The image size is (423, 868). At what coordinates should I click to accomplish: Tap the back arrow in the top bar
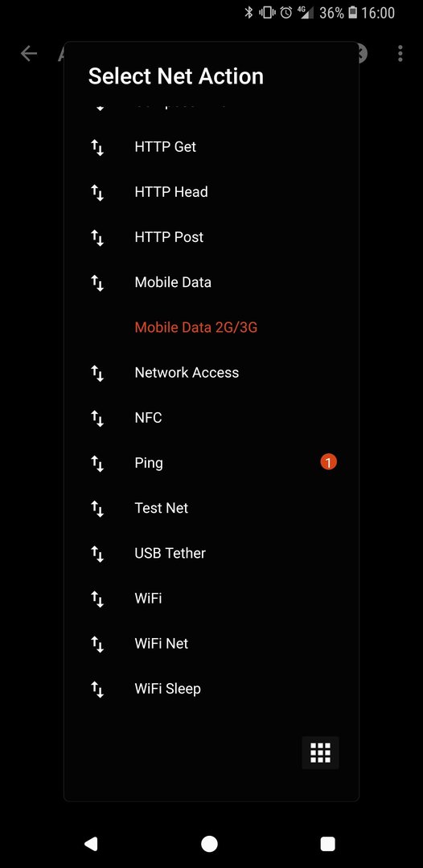pos(29,53)
